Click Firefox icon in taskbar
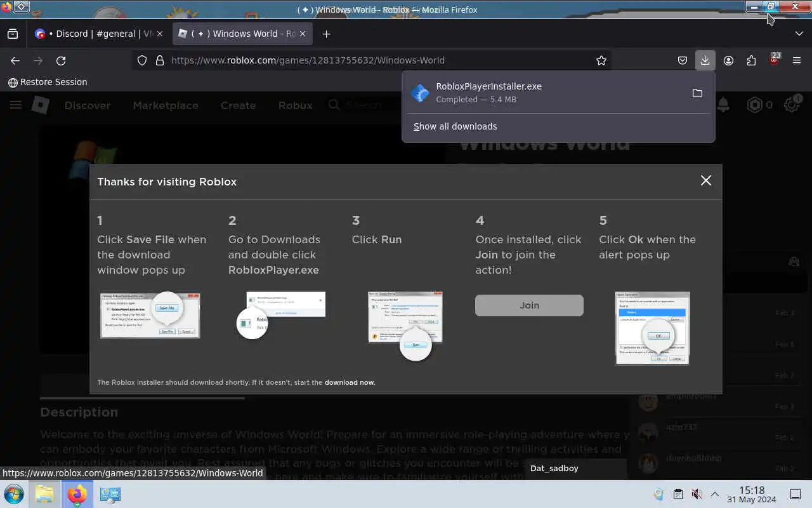Viewport: 812px width, 508px height. coord(77,494)
